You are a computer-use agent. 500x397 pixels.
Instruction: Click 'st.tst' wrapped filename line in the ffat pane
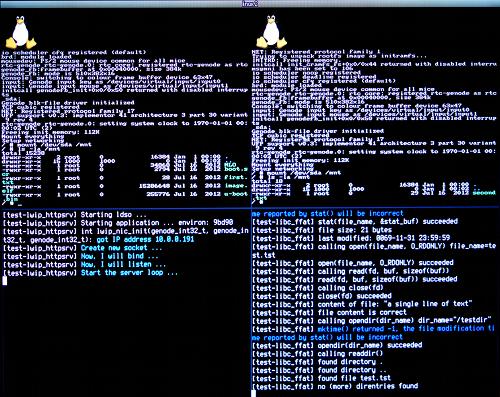[264, 255]
